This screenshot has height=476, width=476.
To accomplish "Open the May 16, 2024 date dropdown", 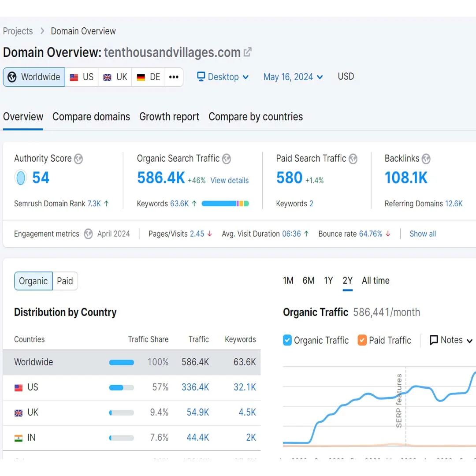I will 293,77.
